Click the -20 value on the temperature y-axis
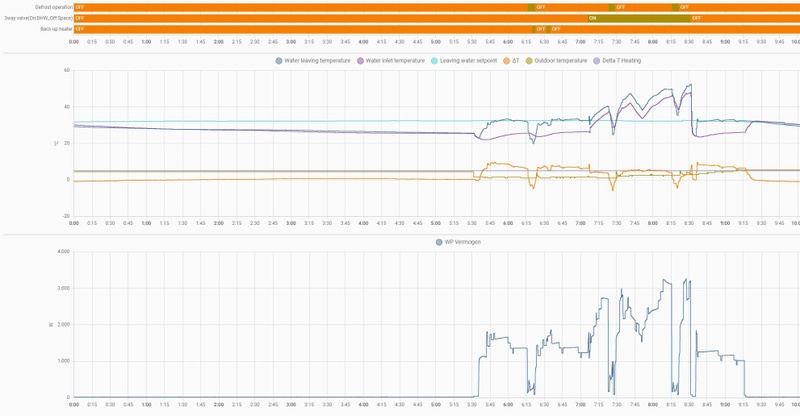 (66, 216)
